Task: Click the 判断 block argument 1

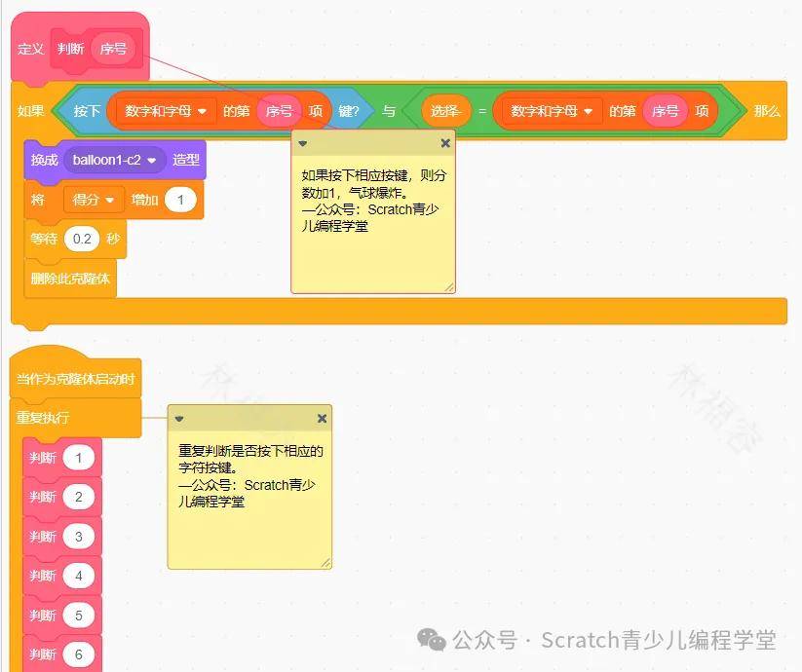Action: click(x=79, y=458)
